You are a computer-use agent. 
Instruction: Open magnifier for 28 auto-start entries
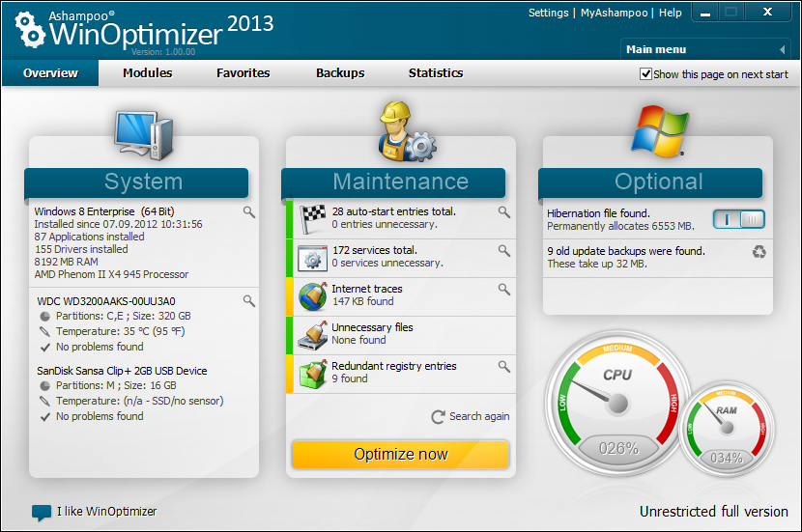point(504,212)
